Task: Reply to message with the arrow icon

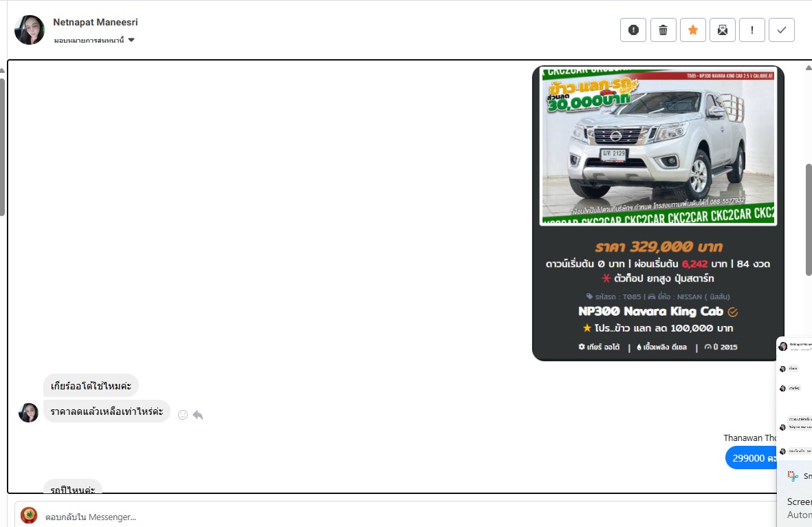Action: pos(198,415)
